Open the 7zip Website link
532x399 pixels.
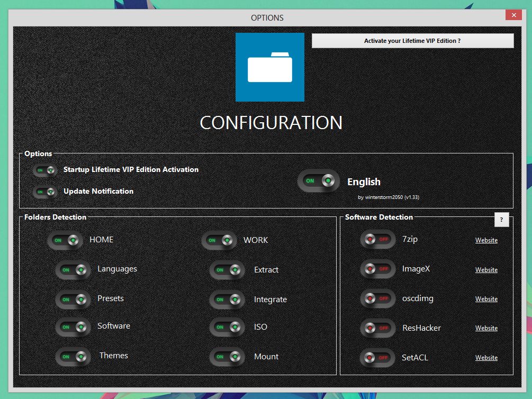486,240
